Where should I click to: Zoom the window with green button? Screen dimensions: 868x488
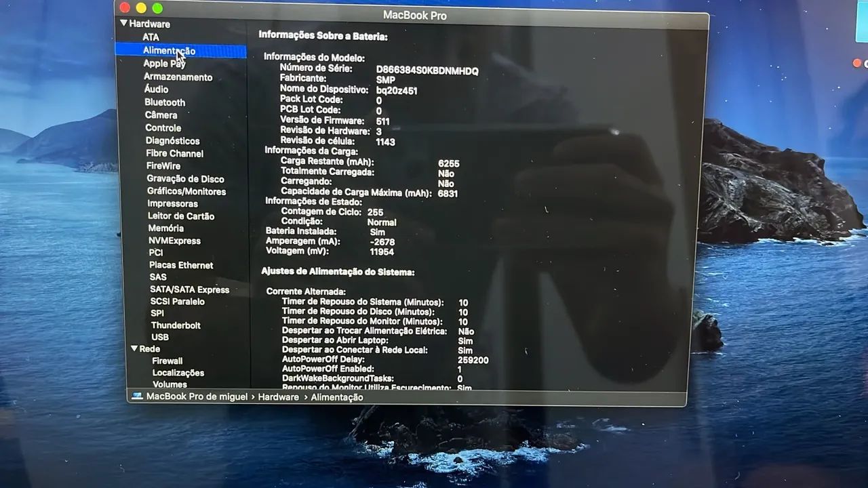coord(157,8)
